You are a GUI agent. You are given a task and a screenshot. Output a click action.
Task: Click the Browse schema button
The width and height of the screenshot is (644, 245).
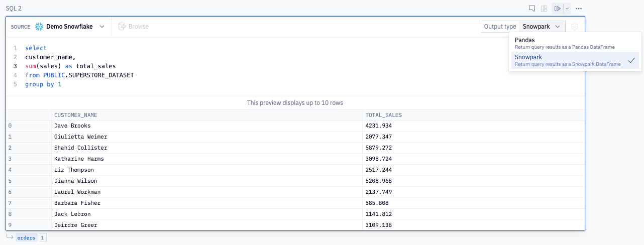134,27
